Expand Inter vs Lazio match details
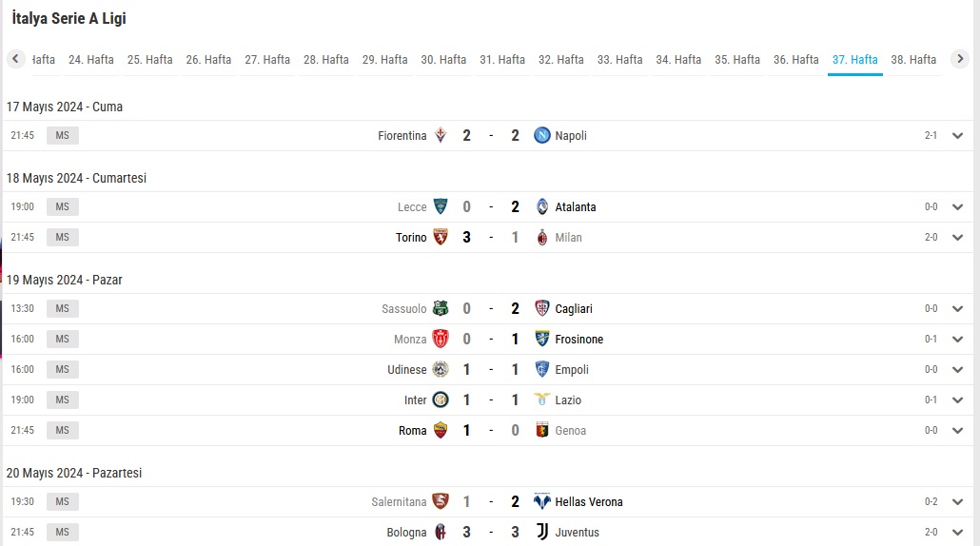Viewport: 980px width, 546px height. pyautogui.click(x=957, y=400)
